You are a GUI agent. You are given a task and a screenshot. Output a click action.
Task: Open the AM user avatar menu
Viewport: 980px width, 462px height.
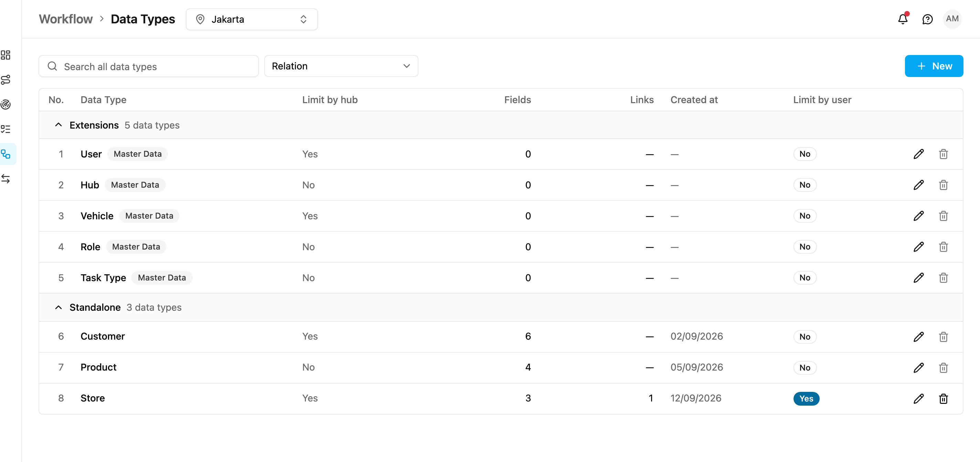pos(952,19)
